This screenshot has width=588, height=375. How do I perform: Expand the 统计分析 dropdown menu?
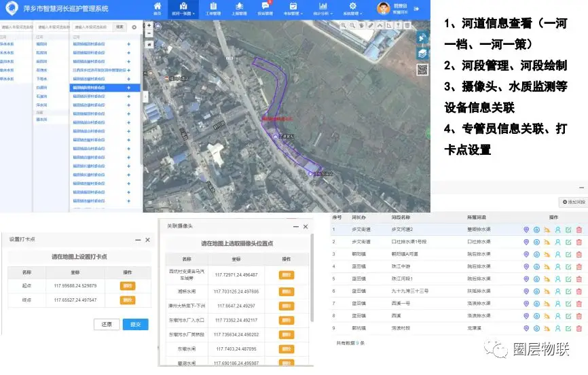(x=323, y=9)
